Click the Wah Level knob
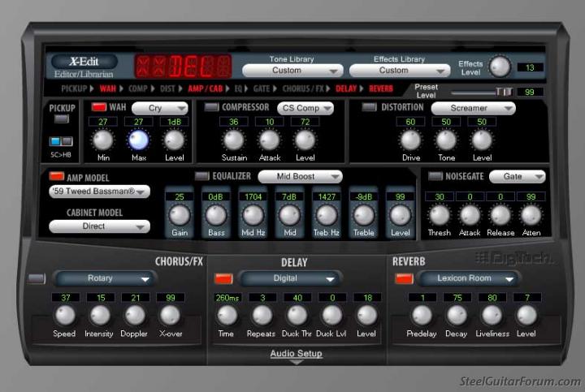 click(174, 140)
